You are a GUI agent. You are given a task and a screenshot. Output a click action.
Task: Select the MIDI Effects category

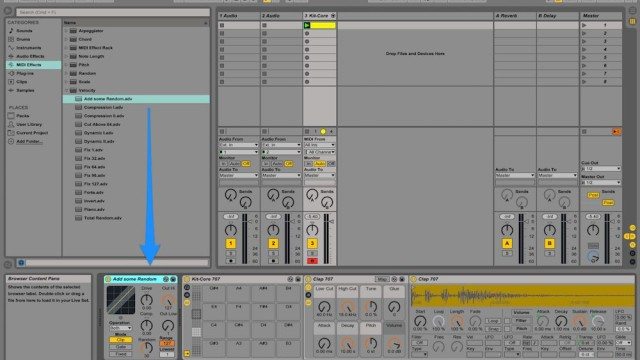pyautogui.click(x=33, y=65)
